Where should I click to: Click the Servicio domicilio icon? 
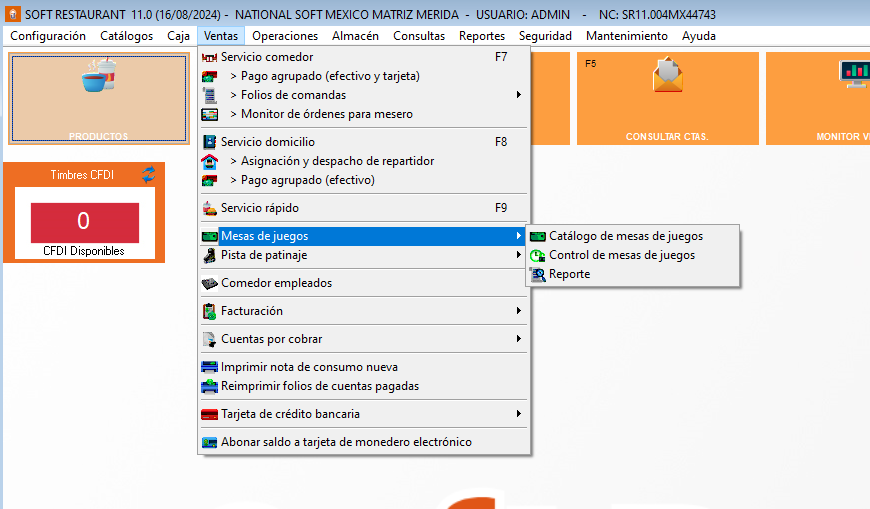pyautogui.click(x=209, y=142)
